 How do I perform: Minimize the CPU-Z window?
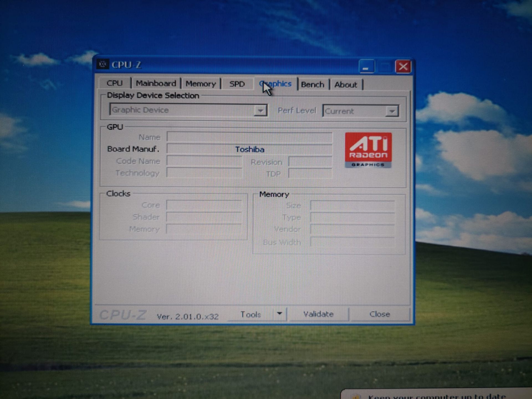point(366,66)
